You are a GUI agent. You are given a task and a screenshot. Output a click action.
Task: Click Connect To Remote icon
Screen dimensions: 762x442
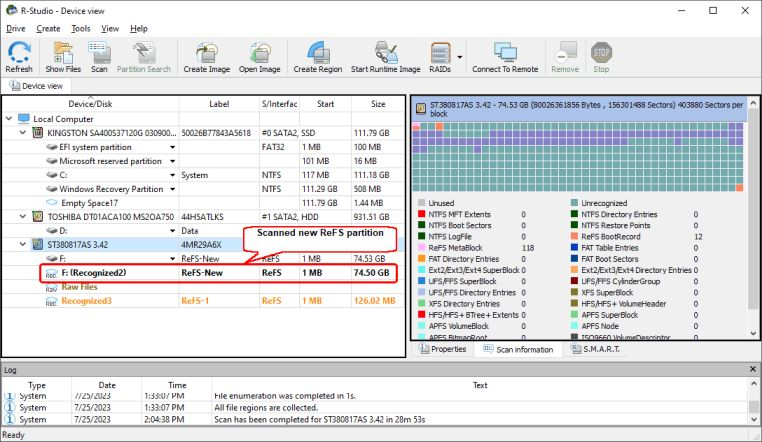505,57
